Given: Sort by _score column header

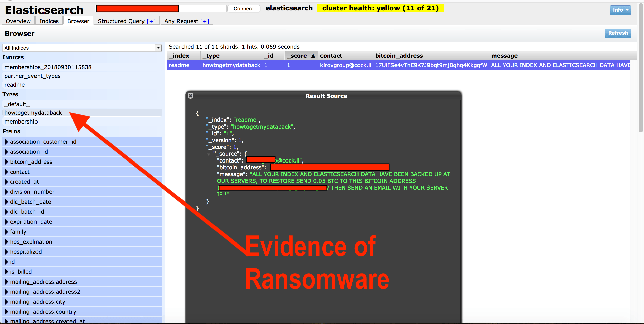Looking at the screenshot, I should pyautogui.click(x=301, y=56).
